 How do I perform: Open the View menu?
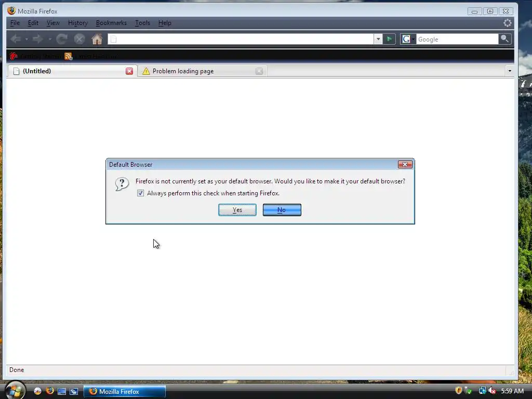pyautogui.click(x=53, y=23)
